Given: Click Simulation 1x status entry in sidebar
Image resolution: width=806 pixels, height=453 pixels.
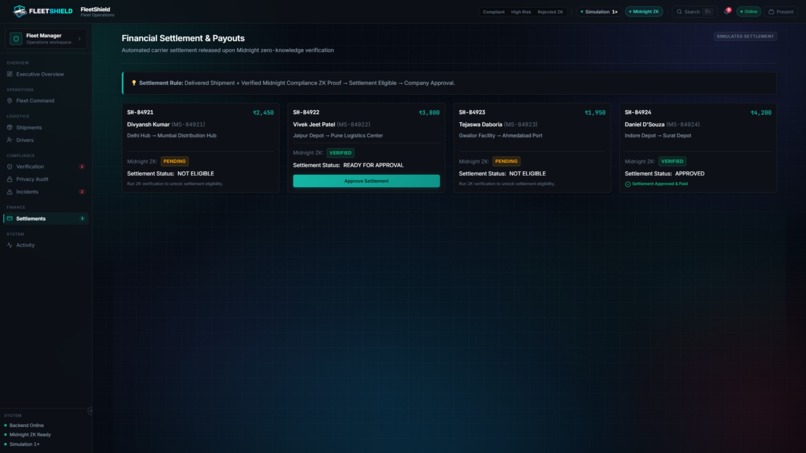Looking at the screenshot, I should coord(22,444).
